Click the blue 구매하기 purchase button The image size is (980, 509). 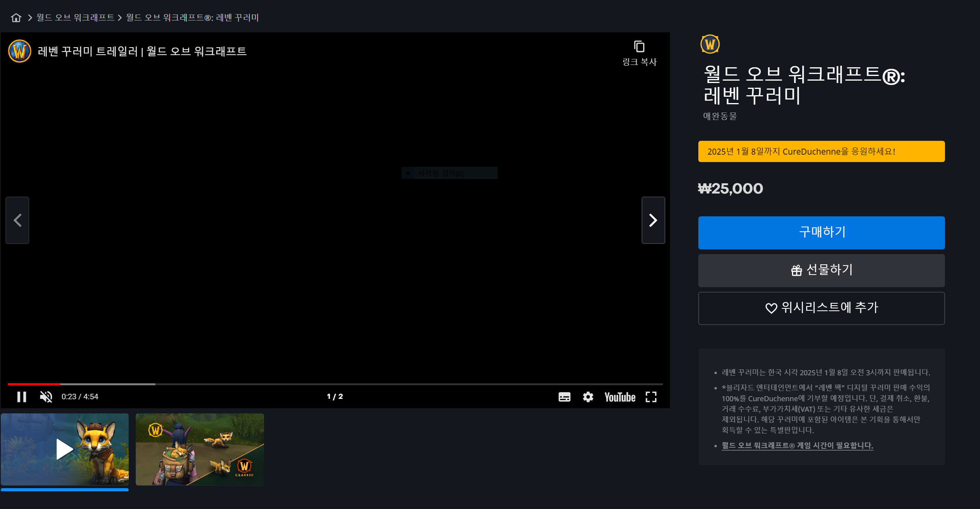821,232
